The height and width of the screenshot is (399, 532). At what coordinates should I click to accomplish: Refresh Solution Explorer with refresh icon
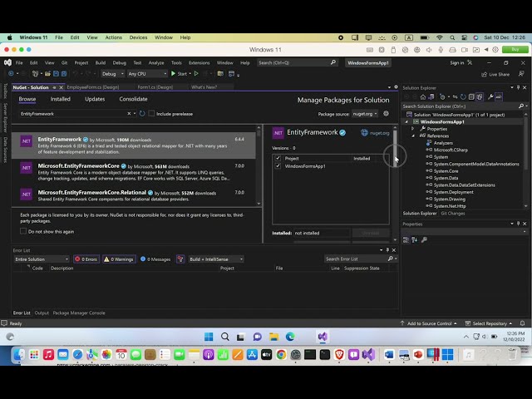[x=463, y=97]
